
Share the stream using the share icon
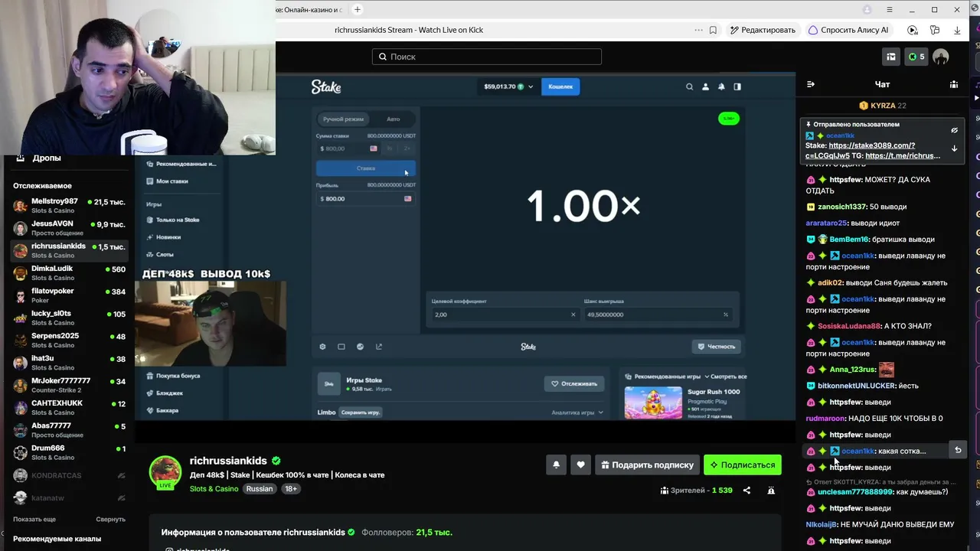click(x=746, y=491)
